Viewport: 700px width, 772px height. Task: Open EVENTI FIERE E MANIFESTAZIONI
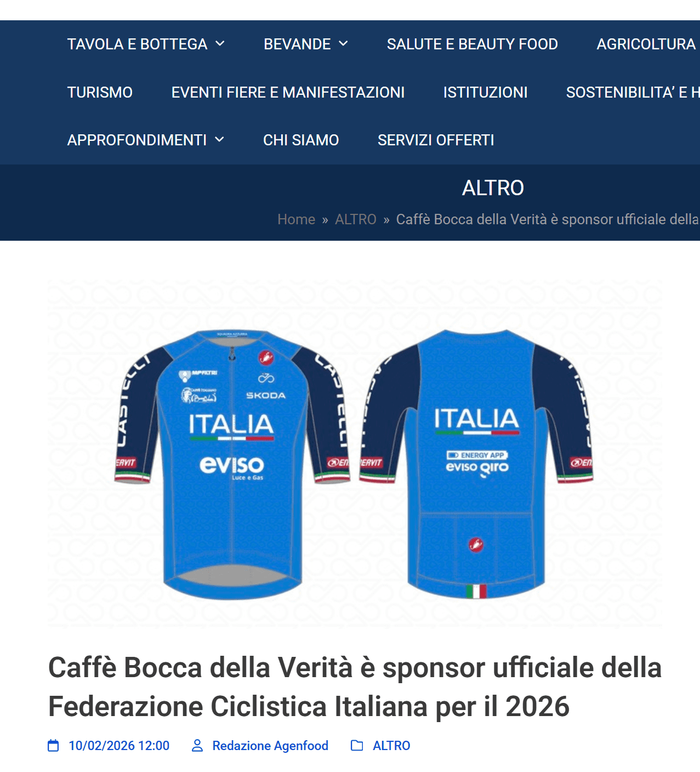(288, 92)
